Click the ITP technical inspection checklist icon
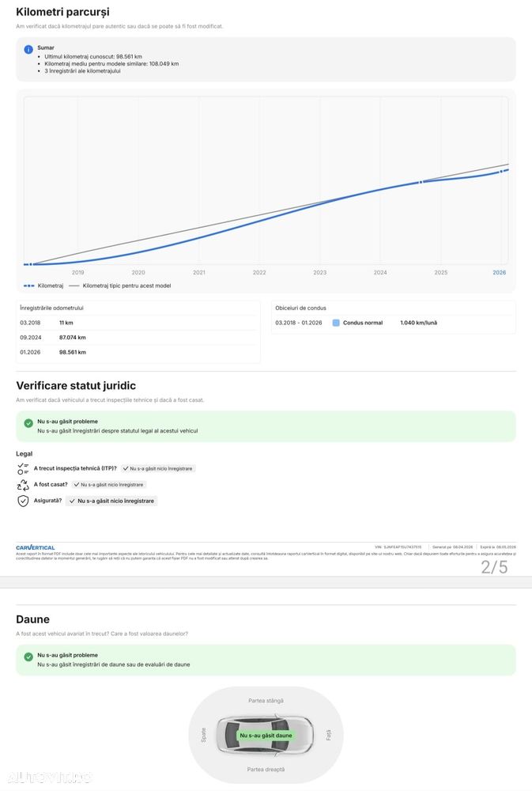Screen dimensions: 532x791 coord(23,468)
